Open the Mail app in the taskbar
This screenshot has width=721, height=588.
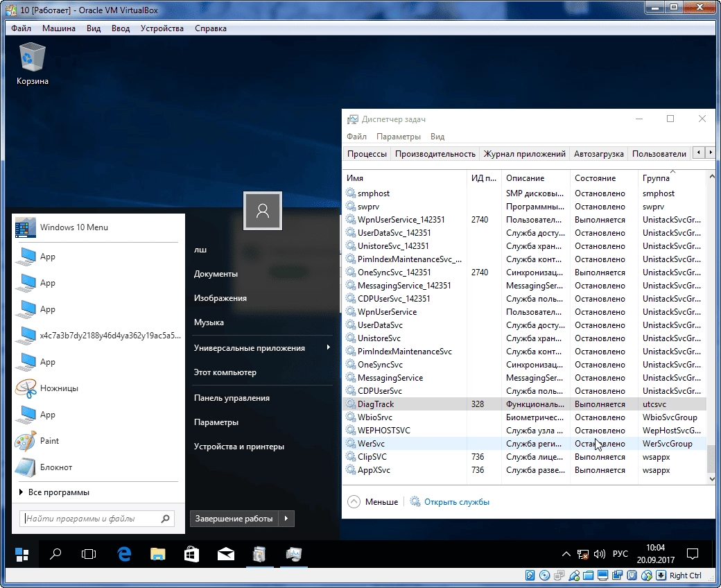click(225, 555)
